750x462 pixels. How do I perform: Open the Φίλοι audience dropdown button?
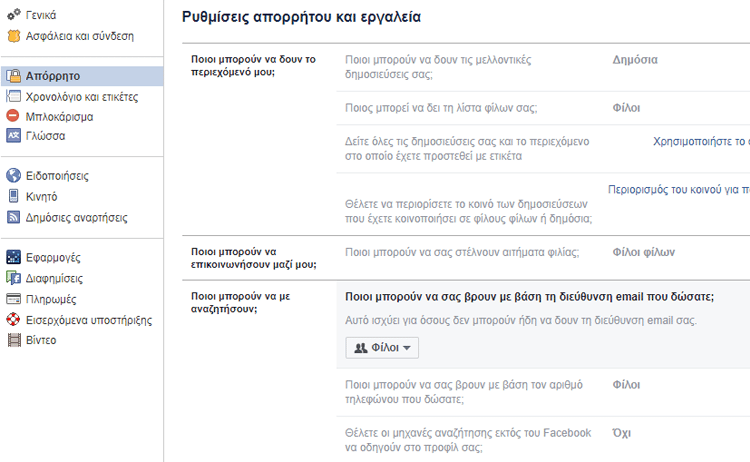[382, 348]
